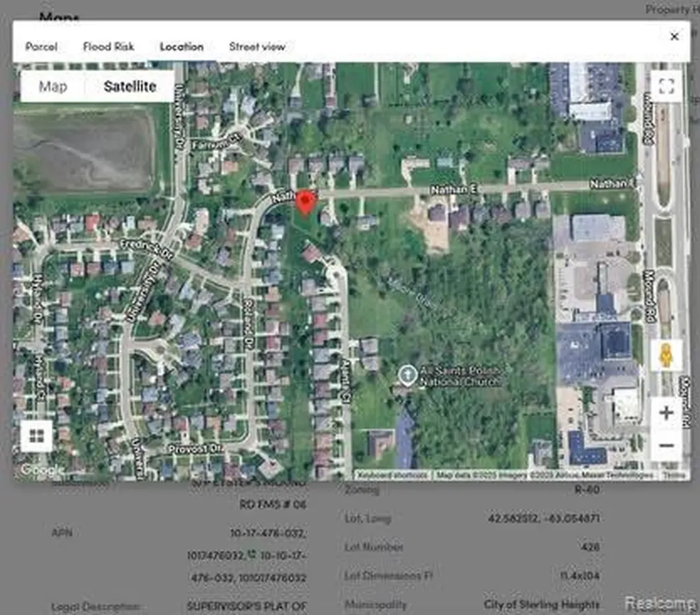700x615 pixels.
Task: Toggle fullscreen map view icon
Action: point(667,86)
